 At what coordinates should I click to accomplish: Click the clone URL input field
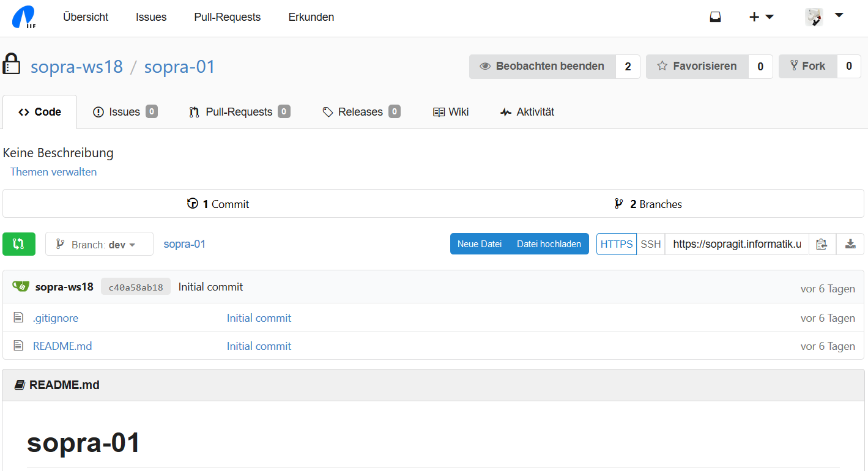tap(736, 244)
